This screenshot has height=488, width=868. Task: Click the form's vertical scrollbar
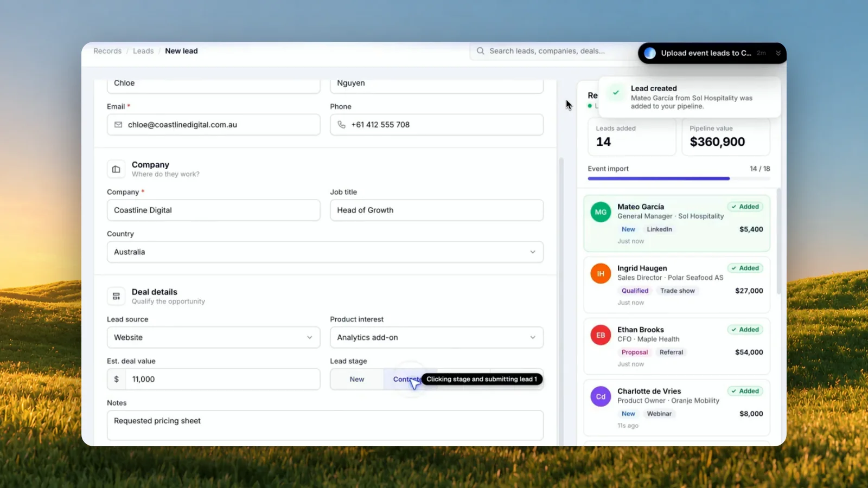point(561,301)
